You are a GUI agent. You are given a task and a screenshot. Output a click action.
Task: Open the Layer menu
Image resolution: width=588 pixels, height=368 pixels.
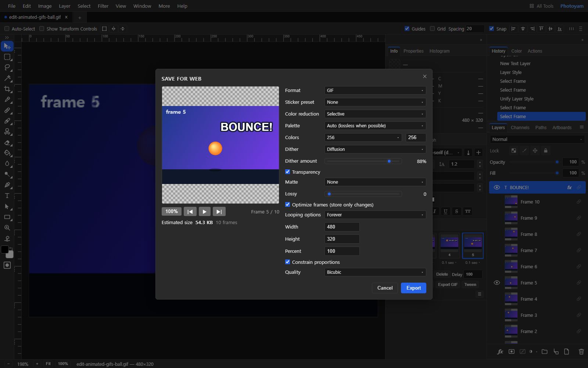tap(64, 6)
